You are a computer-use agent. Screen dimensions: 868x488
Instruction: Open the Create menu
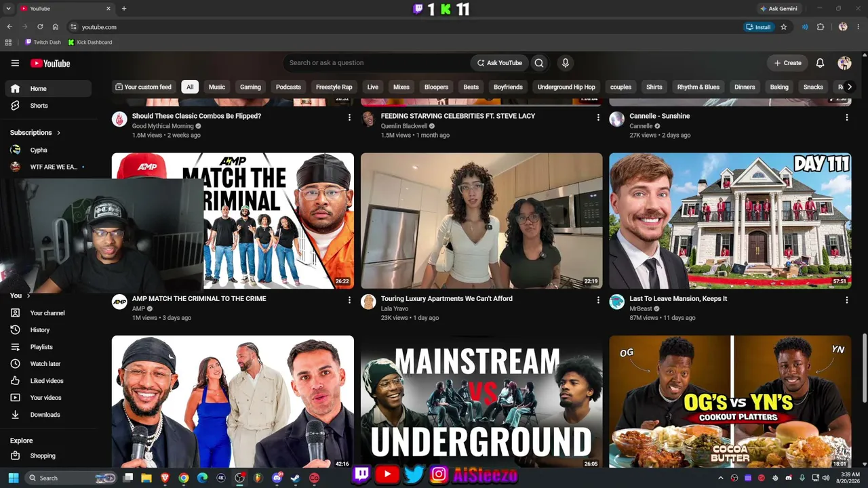[788, 63]
